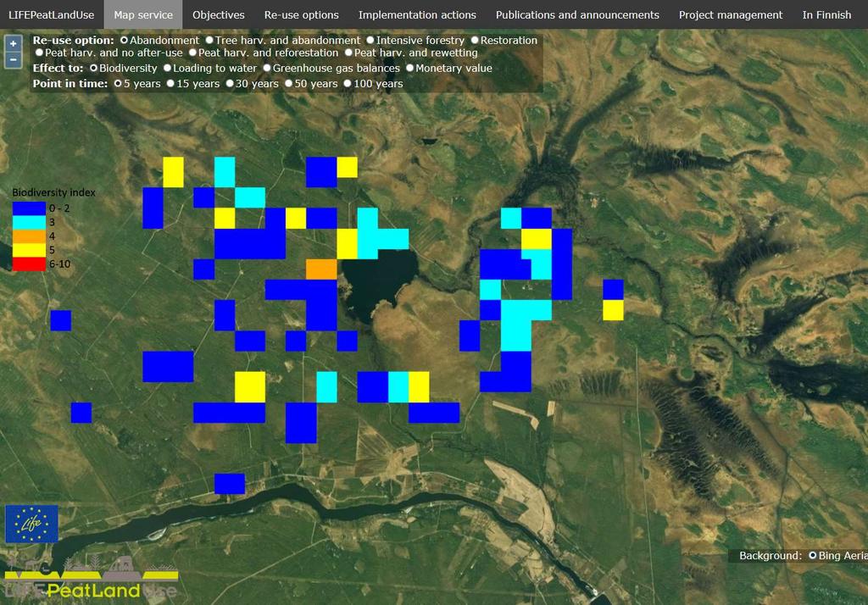Open the LIFEPeatLandUse home tab
The height and width of the screenshot is (605, 868).
[x=52, y=15]
